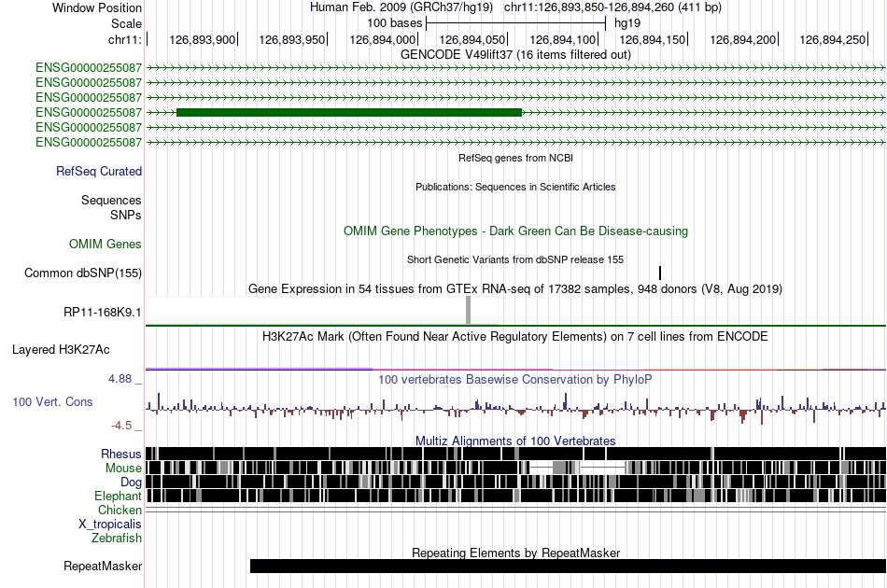887x588 pixels.
Task: Click the thick green exon block of ENSG00000255087
Action: [349, 113]
